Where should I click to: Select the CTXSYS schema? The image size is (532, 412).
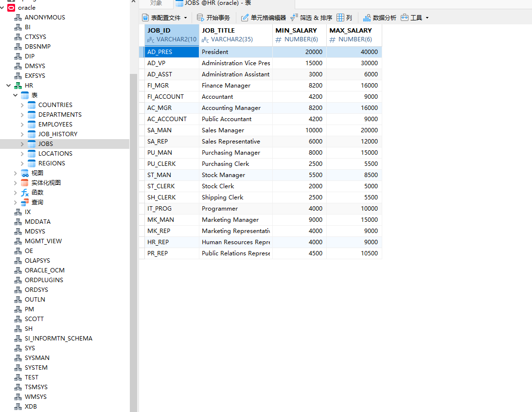point(35,36)
